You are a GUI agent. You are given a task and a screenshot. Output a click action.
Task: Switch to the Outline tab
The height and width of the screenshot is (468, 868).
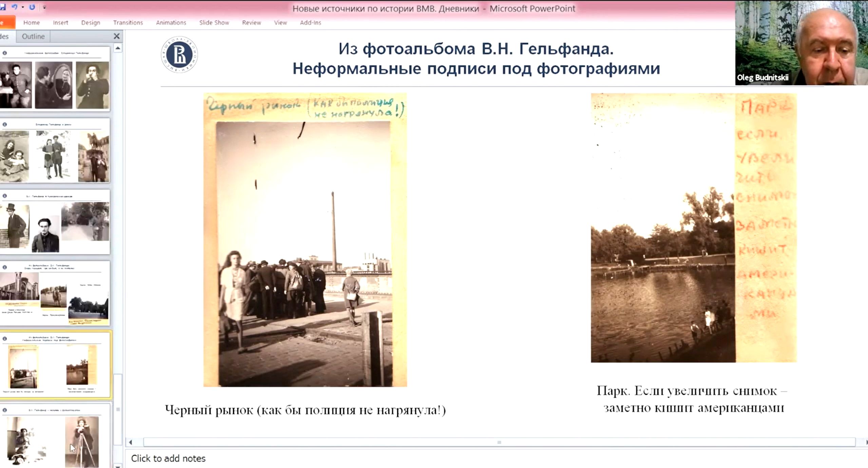[x=33, y=36]
